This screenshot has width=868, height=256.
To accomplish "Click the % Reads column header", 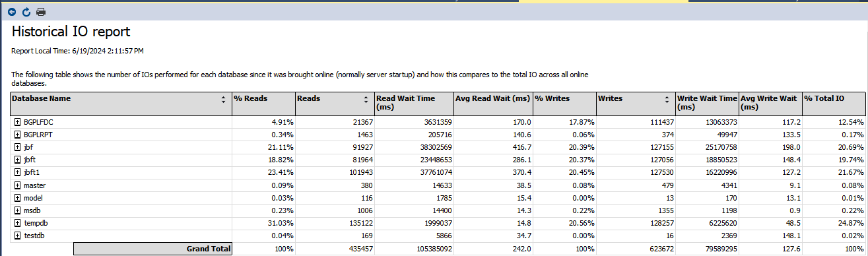I will click(263, 104).
